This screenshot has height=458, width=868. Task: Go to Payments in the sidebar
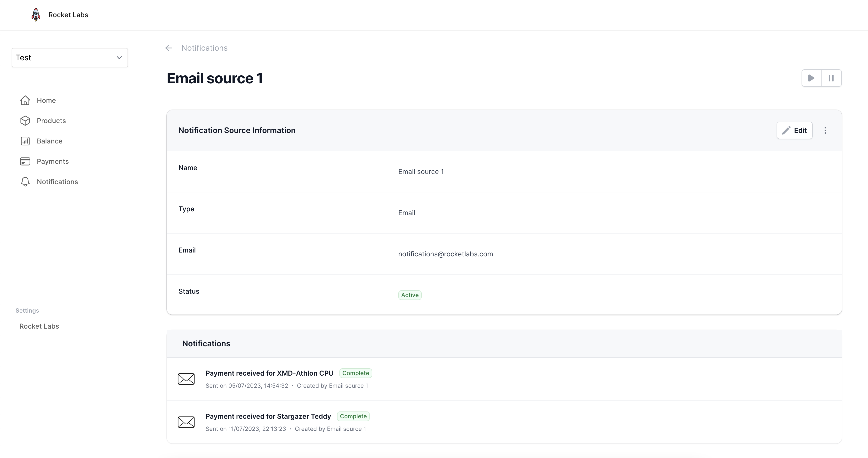[x=53, y=161]
